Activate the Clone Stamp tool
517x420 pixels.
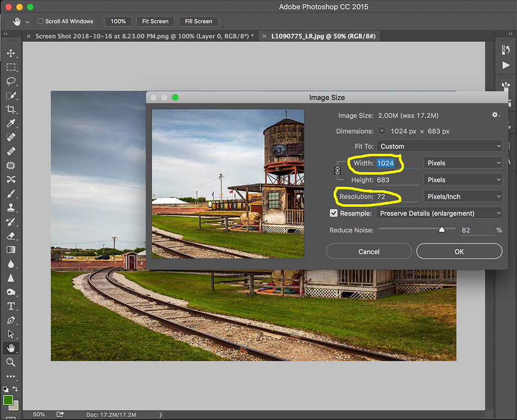pos(11,207)
